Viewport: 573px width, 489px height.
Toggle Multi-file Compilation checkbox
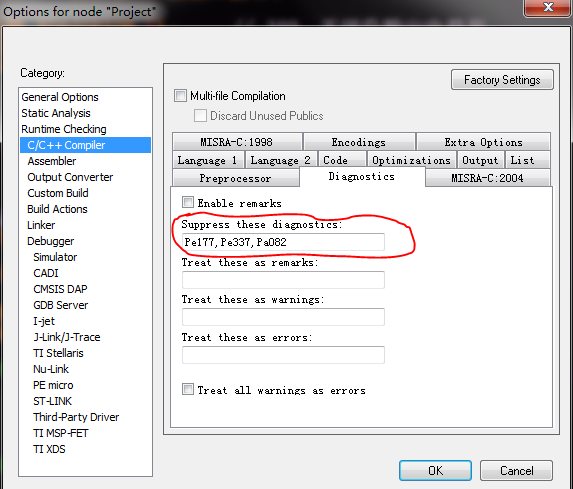click(180, 96)
